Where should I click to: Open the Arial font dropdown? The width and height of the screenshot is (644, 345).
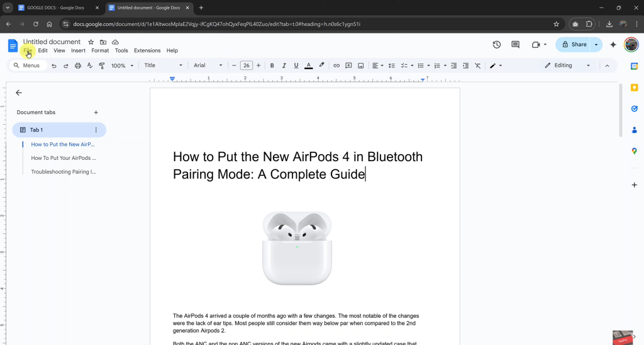coord(208,65)
